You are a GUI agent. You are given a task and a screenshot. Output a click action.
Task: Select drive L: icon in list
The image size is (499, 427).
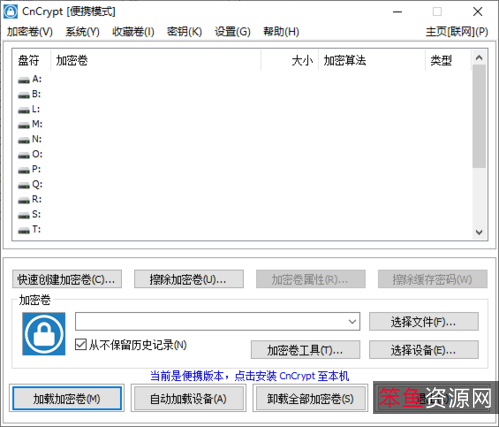point(24,110)
